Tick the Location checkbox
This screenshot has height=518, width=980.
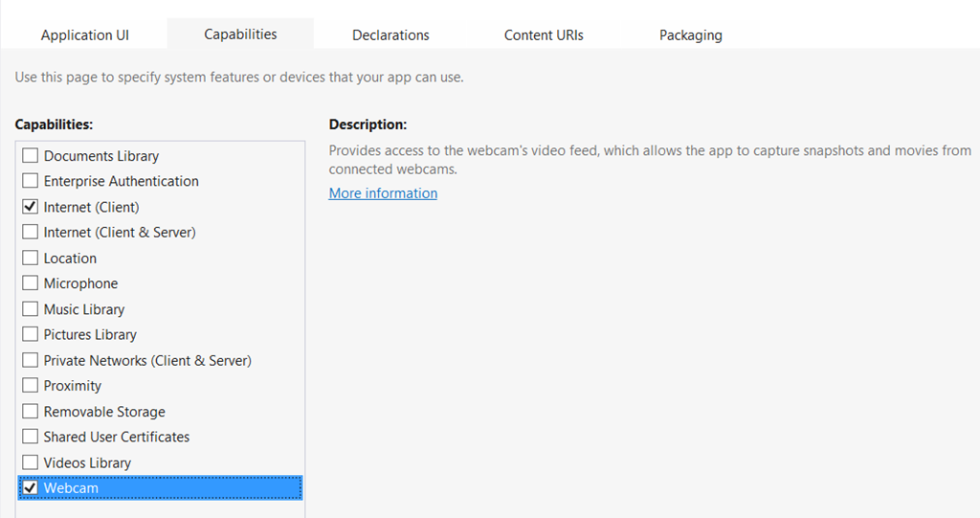[31, 259]
